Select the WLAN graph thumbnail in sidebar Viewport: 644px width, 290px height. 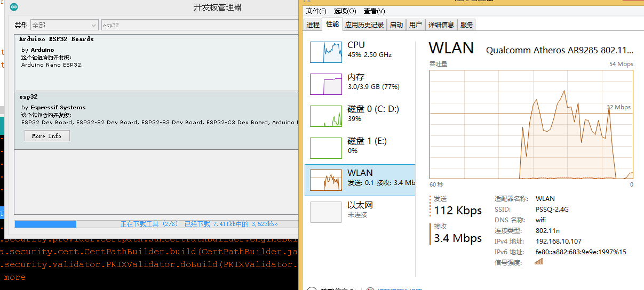325,180
